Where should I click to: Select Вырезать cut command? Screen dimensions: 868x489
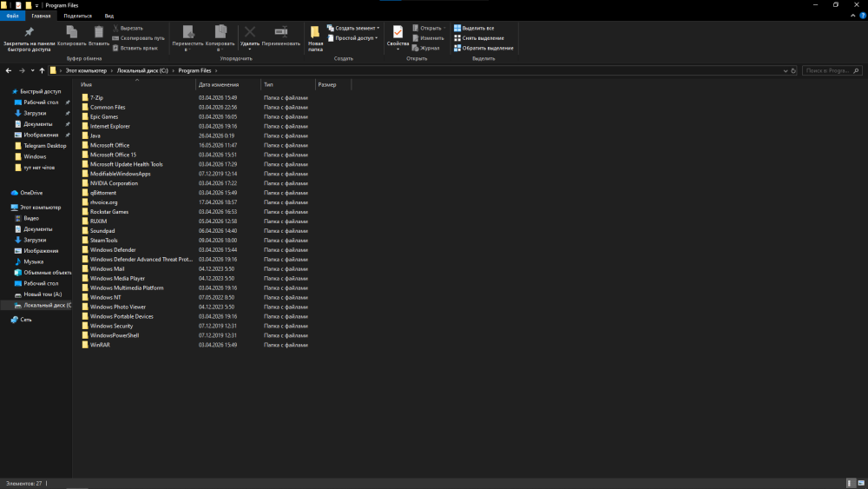pos(128,28)
